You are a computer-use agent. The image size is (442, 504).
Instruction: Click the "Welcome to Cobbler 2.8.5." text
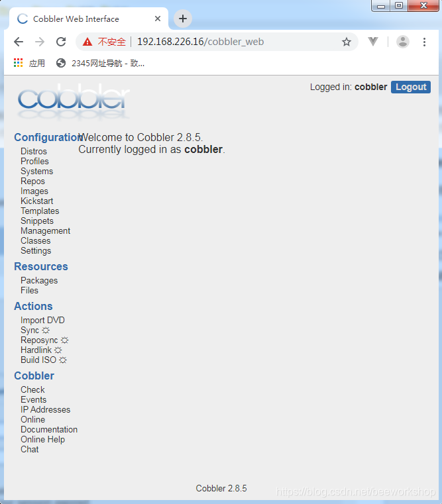[140, 138]
